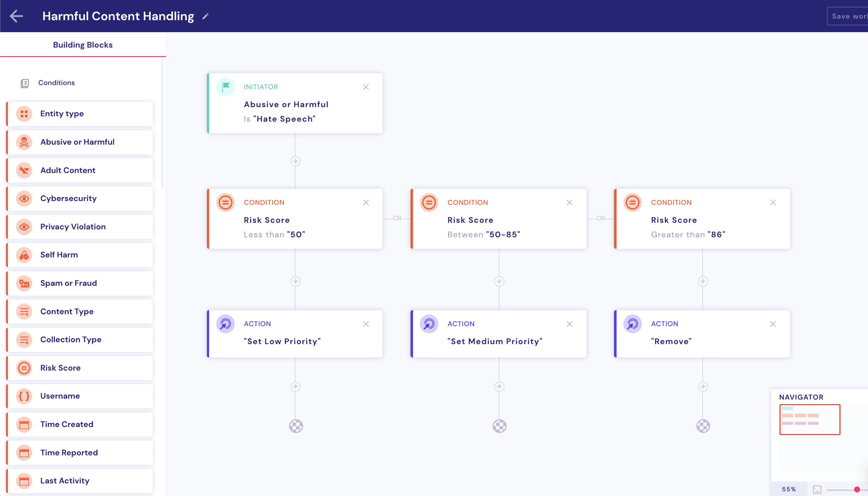Select the Self Harm block icon
Viewport: 868px width, 496px height.
pos(24,255)
